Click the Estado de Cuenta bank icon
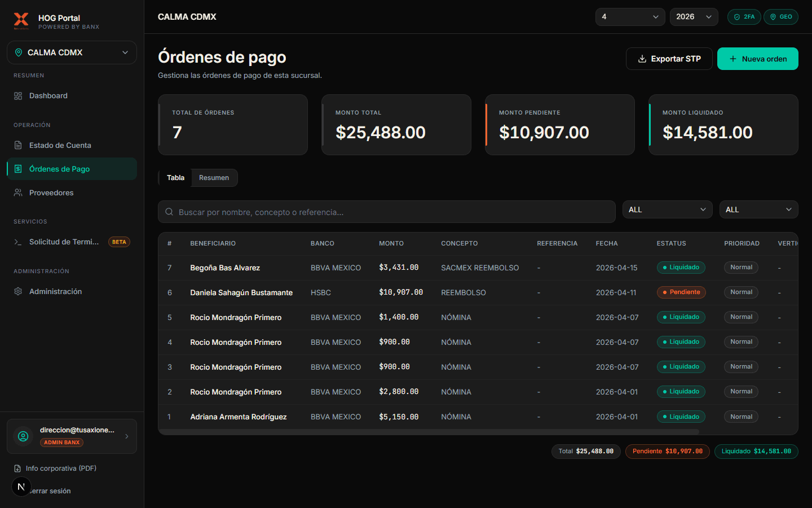This screenshot has height=508, width=812. point(17,145)
